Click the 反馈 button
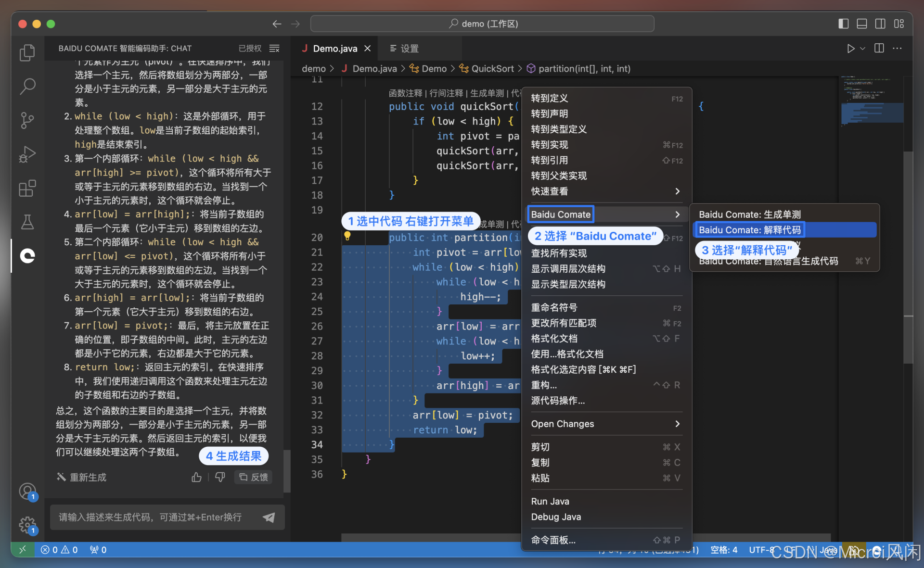 [254, 477]
